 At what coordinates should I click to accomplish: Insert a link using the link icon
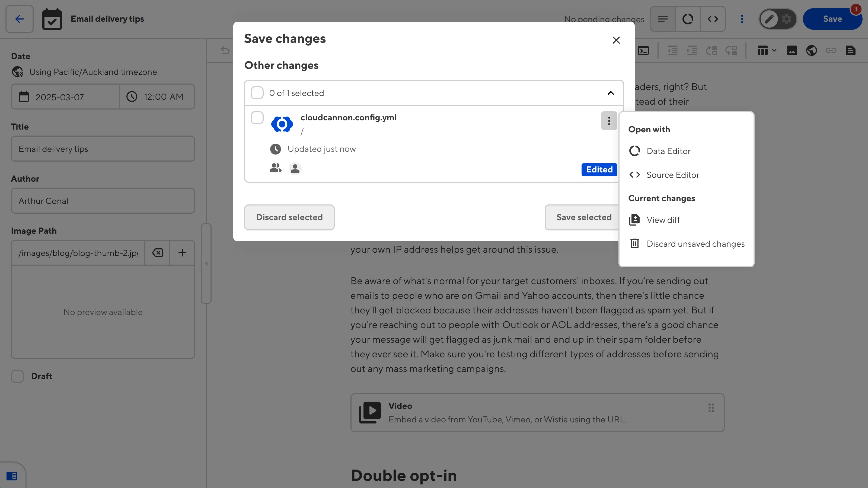[x=832, y=50]
